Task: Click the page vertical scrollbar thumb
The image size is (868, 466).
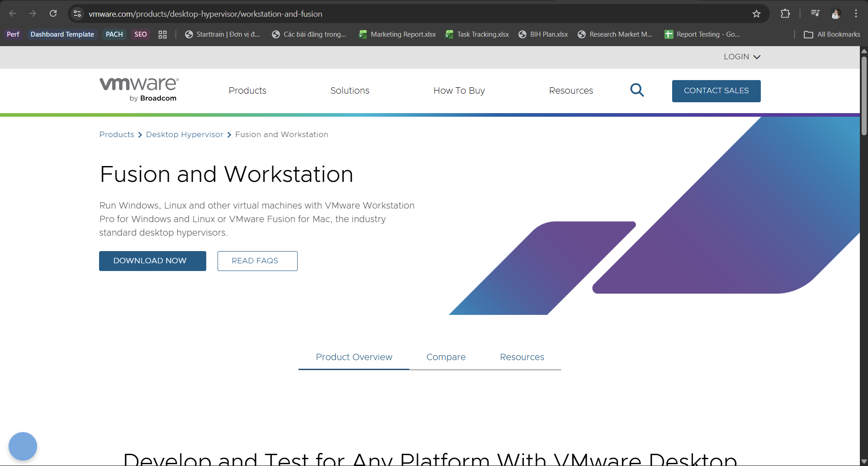Action: pos(863,95)
